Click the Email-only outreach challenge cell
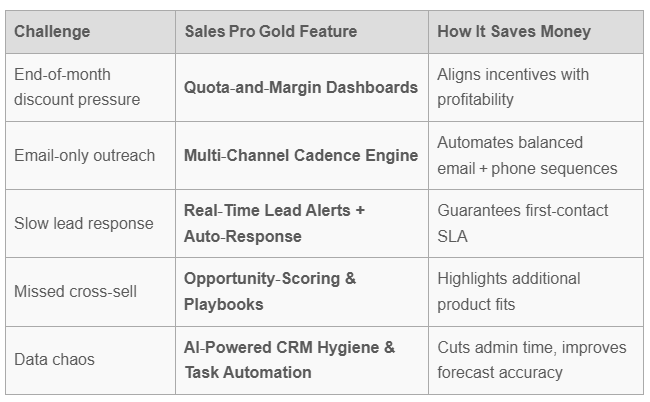The width and height of the screenshot is (650, 402). (x=84, y=155)
